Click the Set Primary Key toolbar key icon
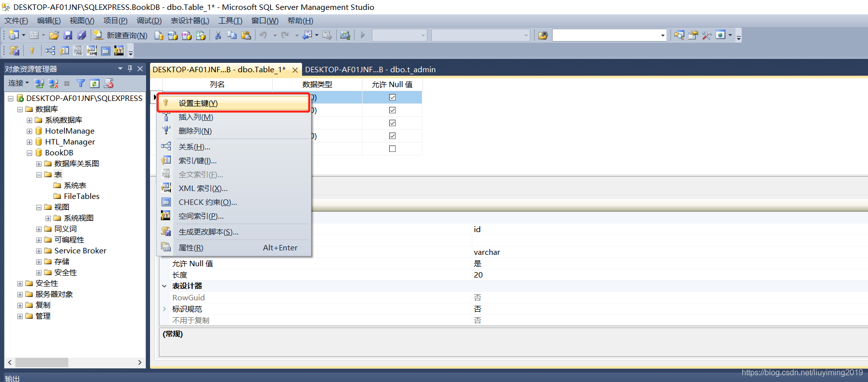This screenshot has width=868, height=382. 32,50
